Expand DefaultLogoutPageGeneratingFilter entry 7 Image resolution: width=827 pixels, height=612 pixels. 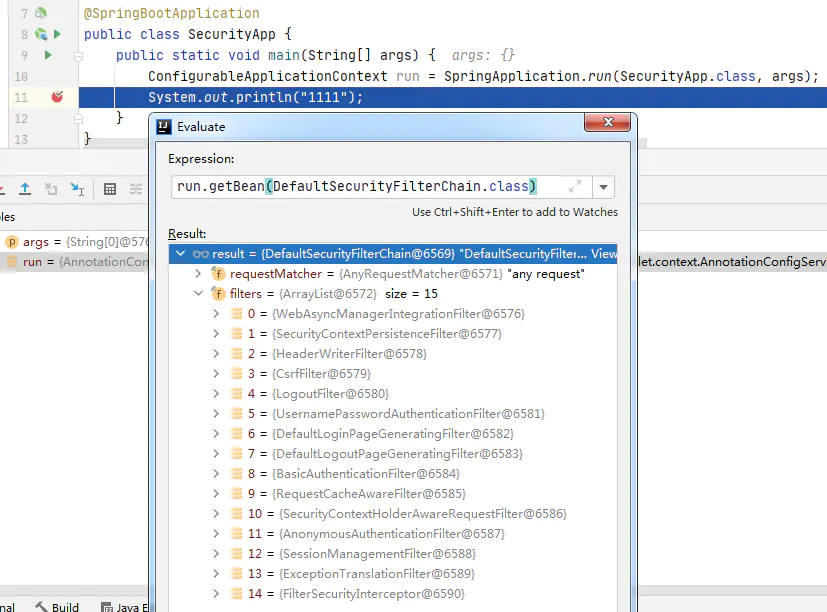click(x=216, y=454)
